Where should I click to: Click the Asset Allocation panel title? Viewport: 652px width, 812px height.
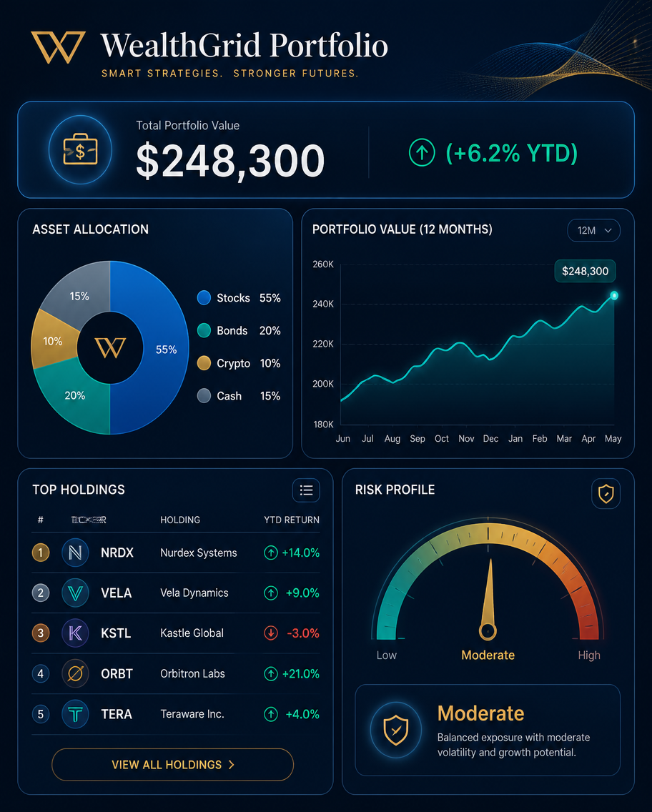[91, 229]
